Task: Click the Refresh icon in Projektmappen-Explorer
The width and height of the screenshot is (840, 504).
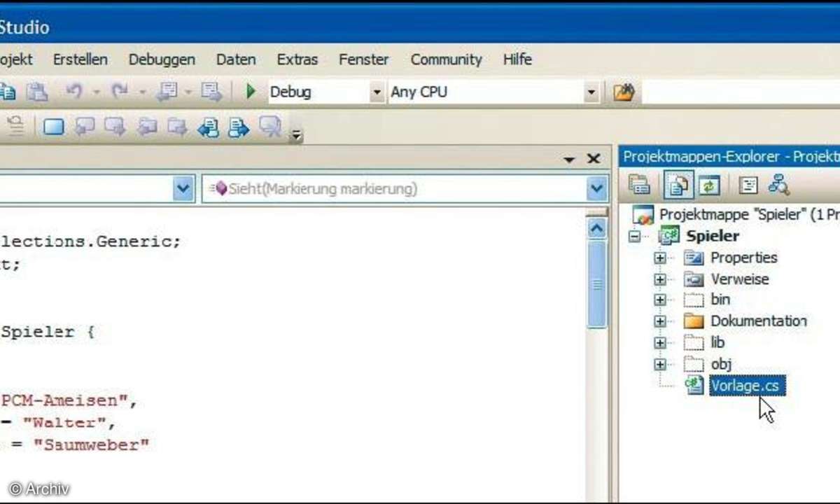Action: pos(709,185)
